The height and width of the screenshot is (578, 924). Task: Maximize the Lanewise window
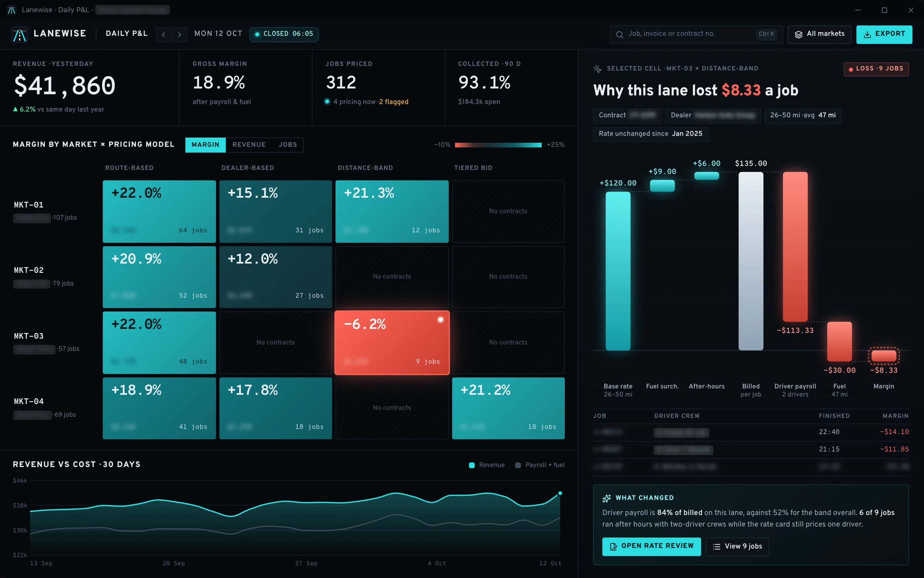tap(884, 10)
